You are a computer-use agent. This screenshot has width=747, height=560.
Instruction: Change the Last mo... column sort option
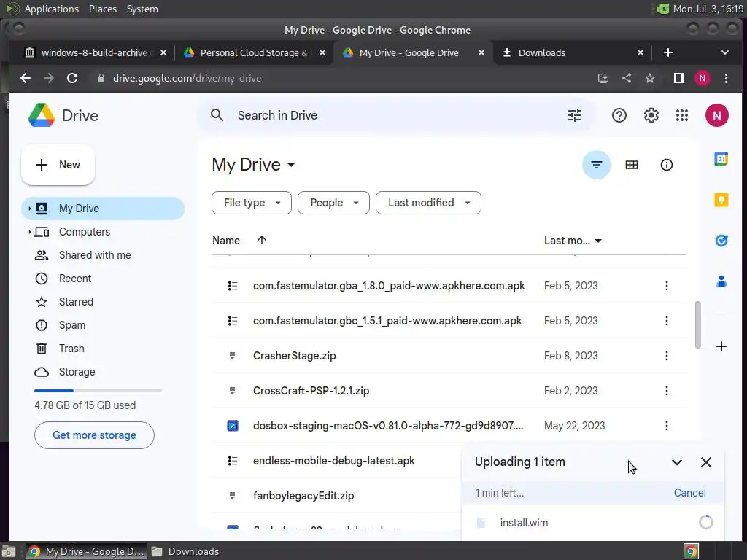tap(573, 241)
